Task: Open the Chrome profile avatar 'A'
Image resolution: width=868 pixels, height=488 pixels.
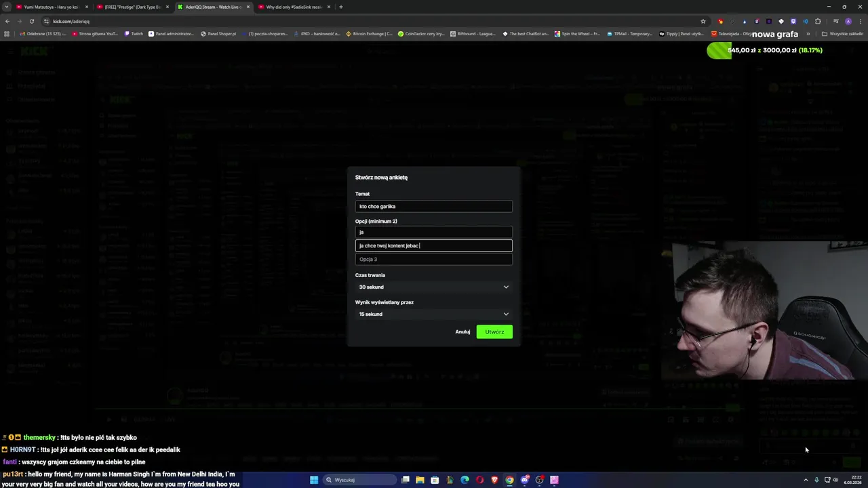Action: [x=848, y=21]
